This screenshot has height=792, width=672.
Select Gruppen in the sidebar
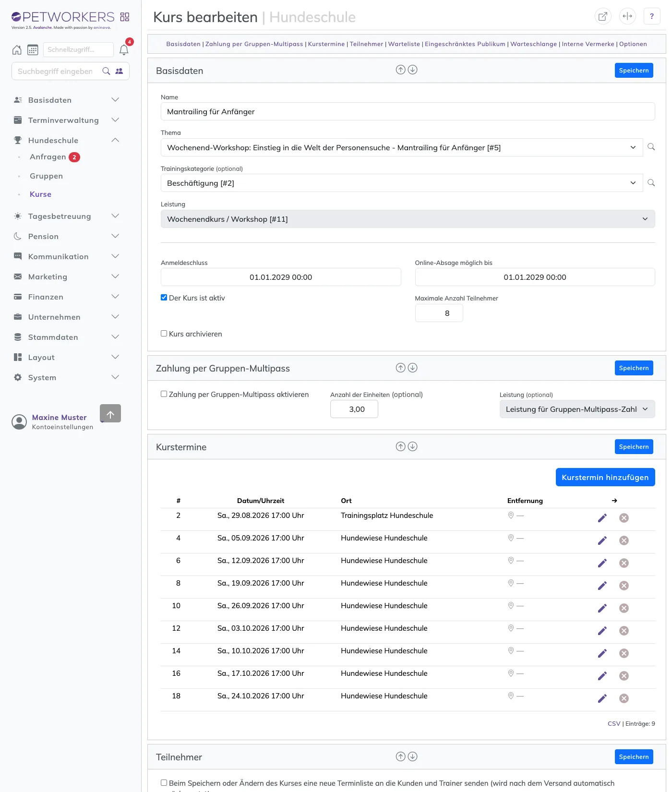[x=46, y=176]
